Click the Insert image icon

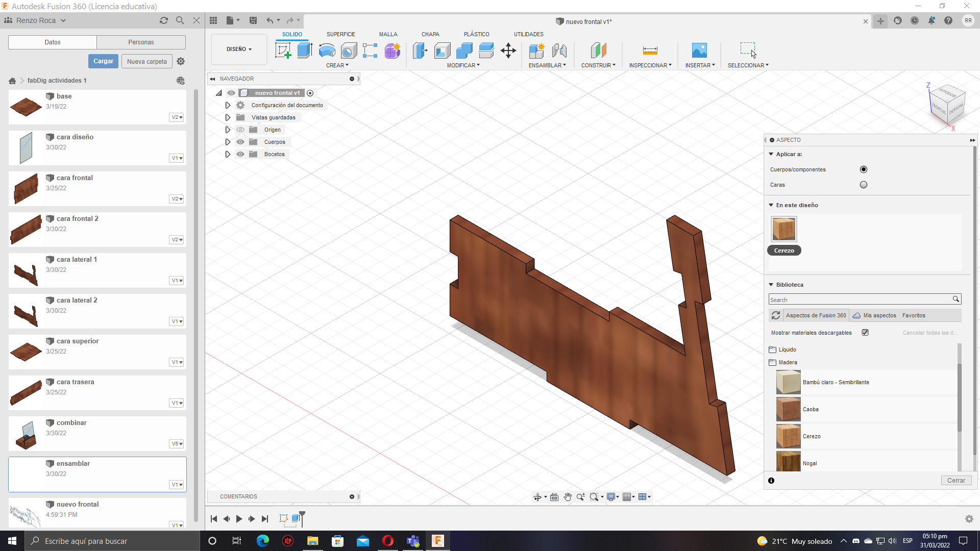click(699, 51)
